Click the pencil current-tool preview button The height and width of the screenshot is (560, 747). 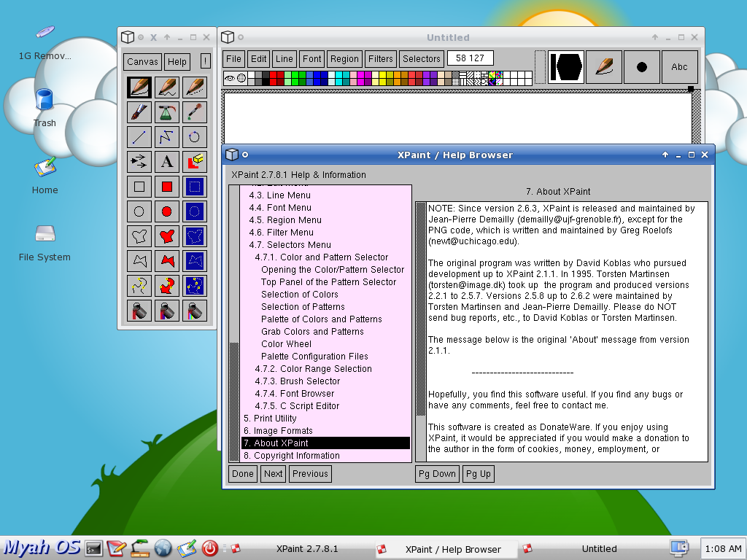[x=603, y=67]
